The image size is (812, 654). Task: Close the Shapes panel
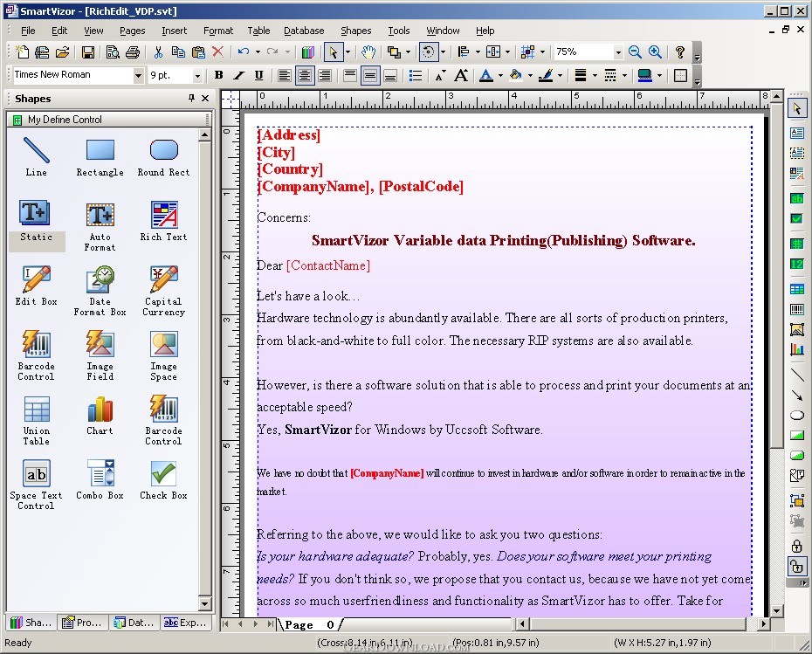(x=205, y=98)
